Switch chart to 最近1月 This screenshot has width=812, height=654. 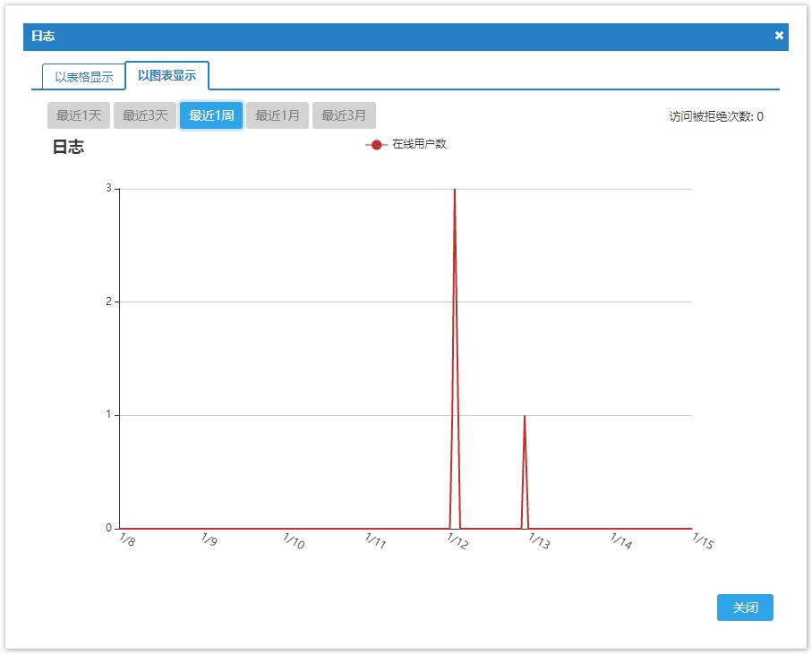point(278,115)
